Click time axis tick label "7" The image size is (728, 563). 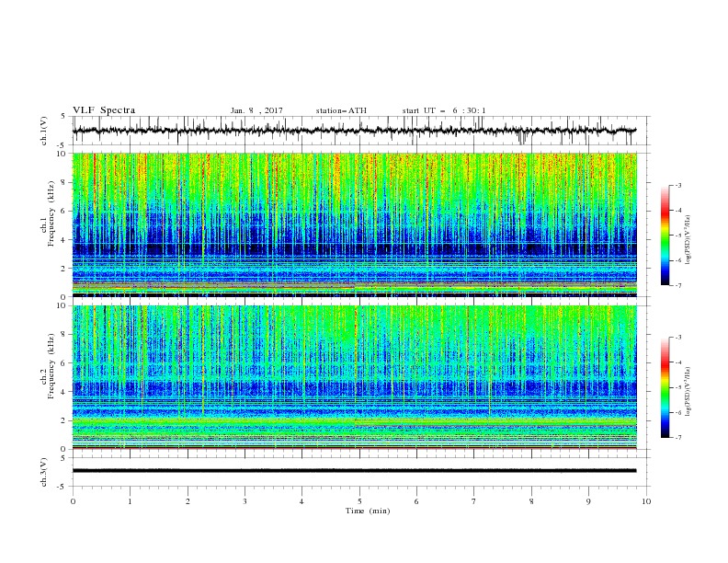pos(474,501)
